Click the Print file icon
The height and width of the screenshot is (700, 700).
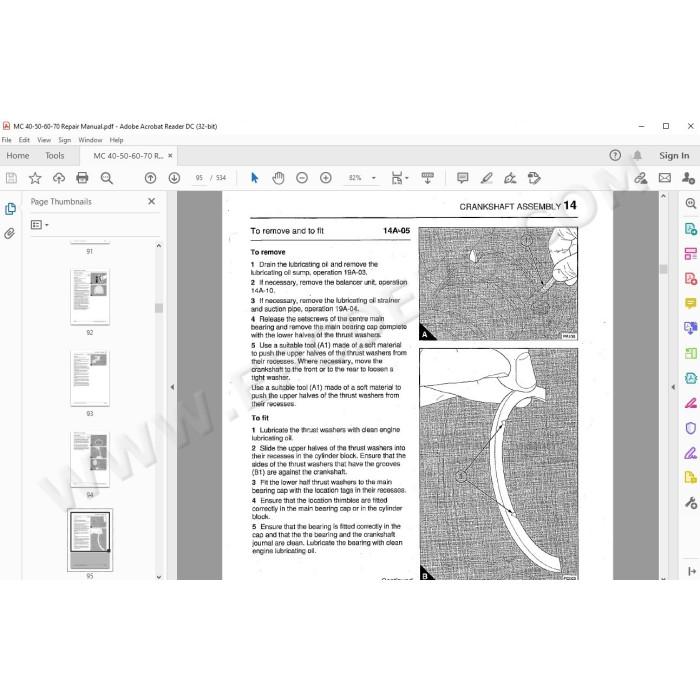[x=82, y=178]
